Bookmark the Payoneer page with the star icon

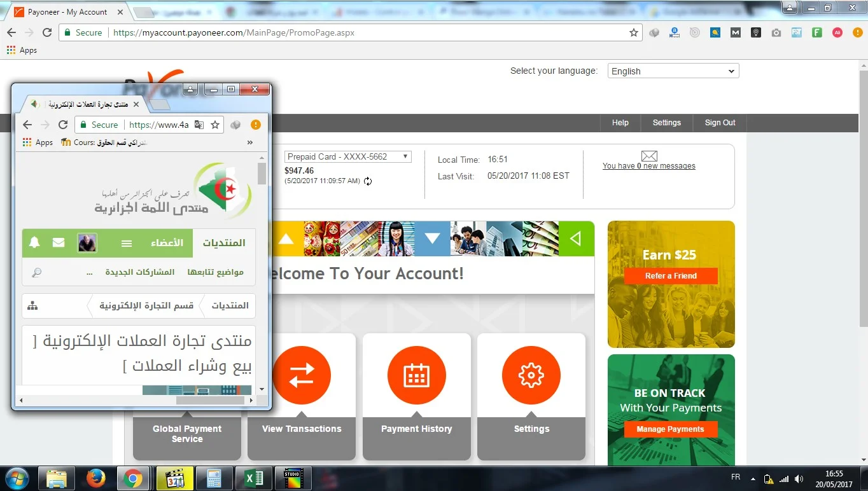tap(633, 32)
